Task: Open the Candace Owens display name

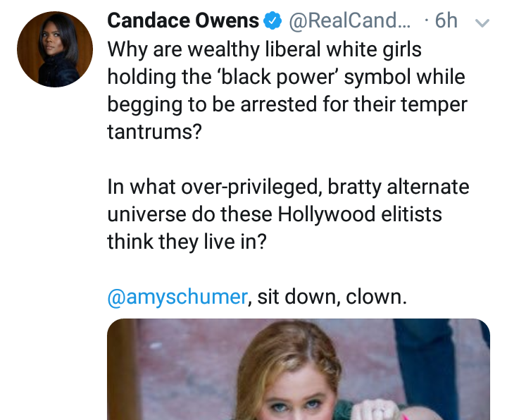Action: (x=183, y=20)
